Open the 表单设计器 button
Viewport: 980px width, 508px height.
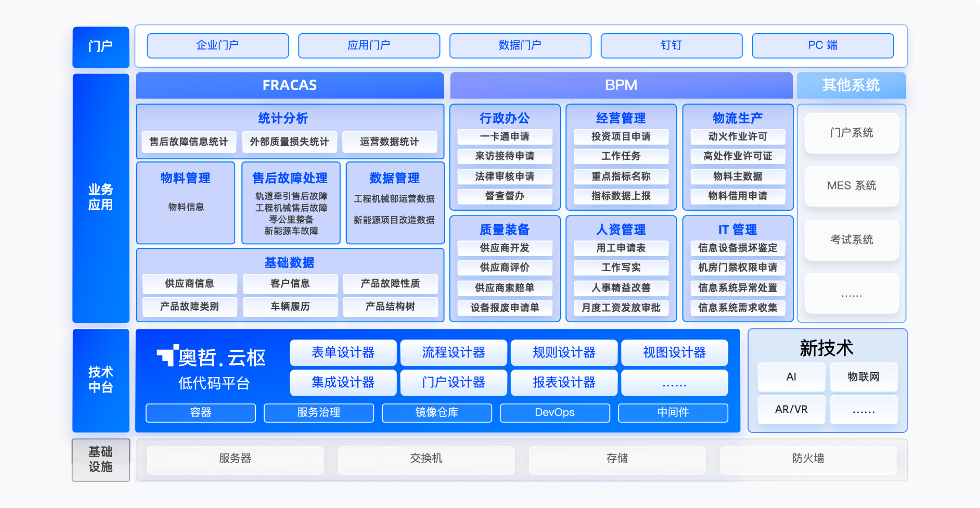(x=343, y=352)
